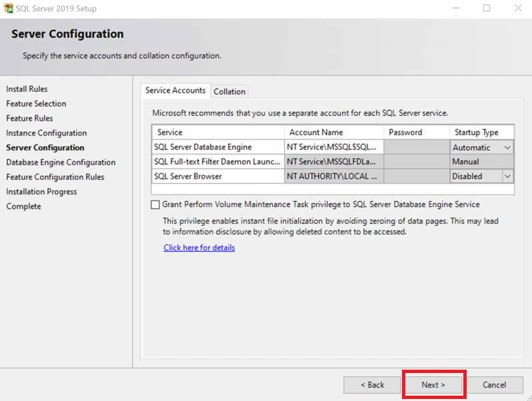Image resolution: width=532 pixels, height=401 pixels.
Task: Click the Next button
Action: 433,385
